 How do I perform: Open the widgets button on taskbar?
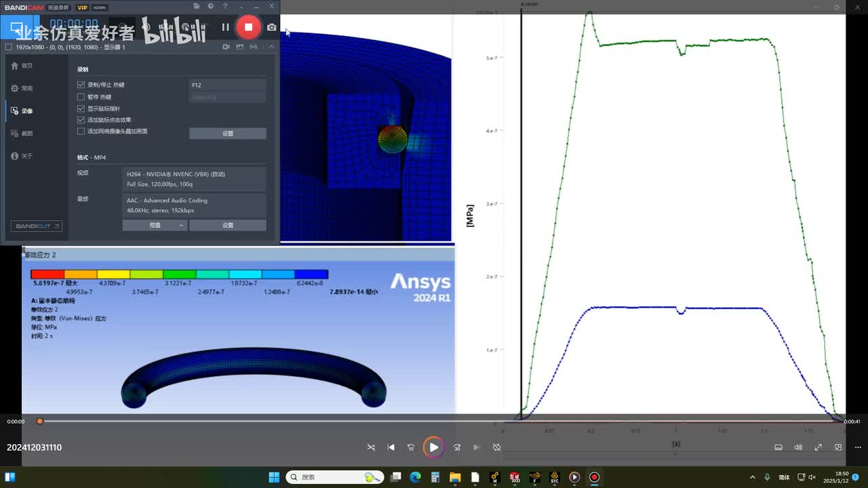9,477
